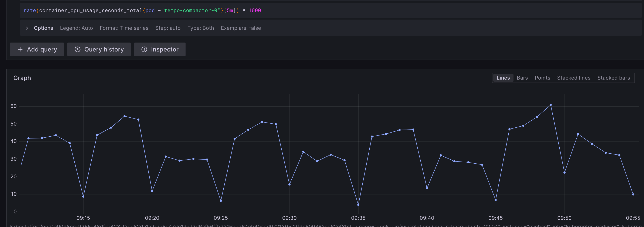Switch graph style to Lines

[503, 78]
